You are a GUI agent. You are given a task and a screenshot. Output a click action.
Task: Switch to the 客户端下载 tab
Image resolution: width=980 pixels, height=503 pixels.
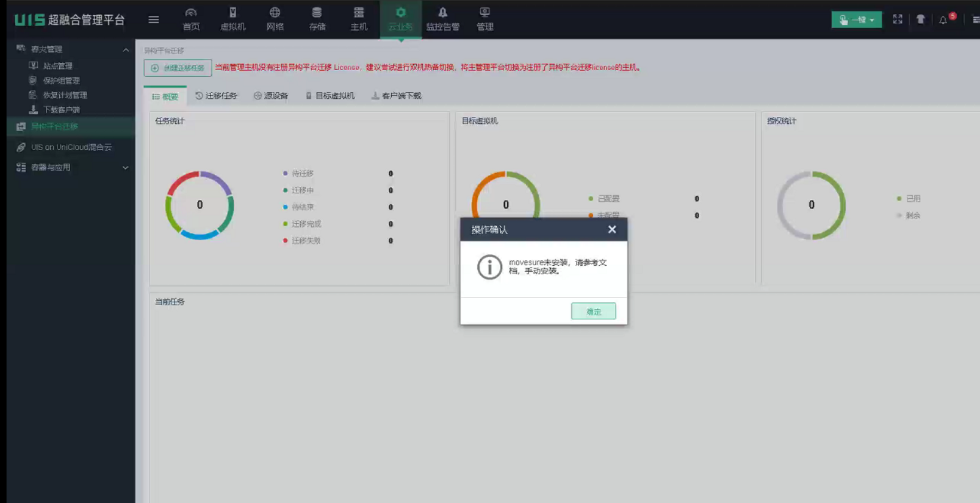click(x=396, y=96)
